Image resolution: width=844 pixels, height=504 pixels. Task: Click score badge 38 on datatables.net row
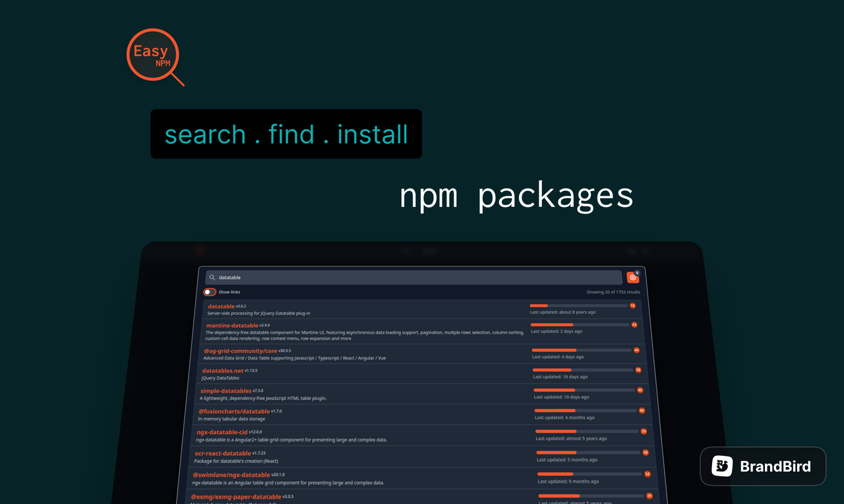(x=638, y=370)
